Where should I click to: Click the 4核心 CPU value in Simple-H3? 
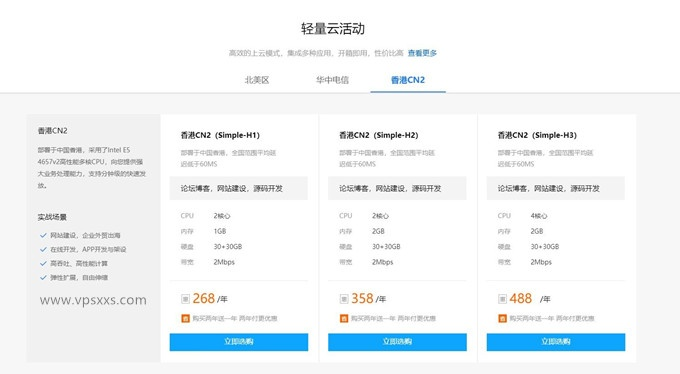point(539,216)
